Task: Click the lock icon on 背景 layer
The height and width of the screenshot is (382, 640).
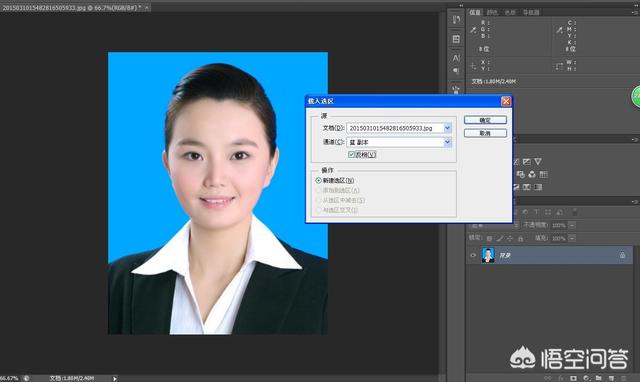Action: pos(622,255)
